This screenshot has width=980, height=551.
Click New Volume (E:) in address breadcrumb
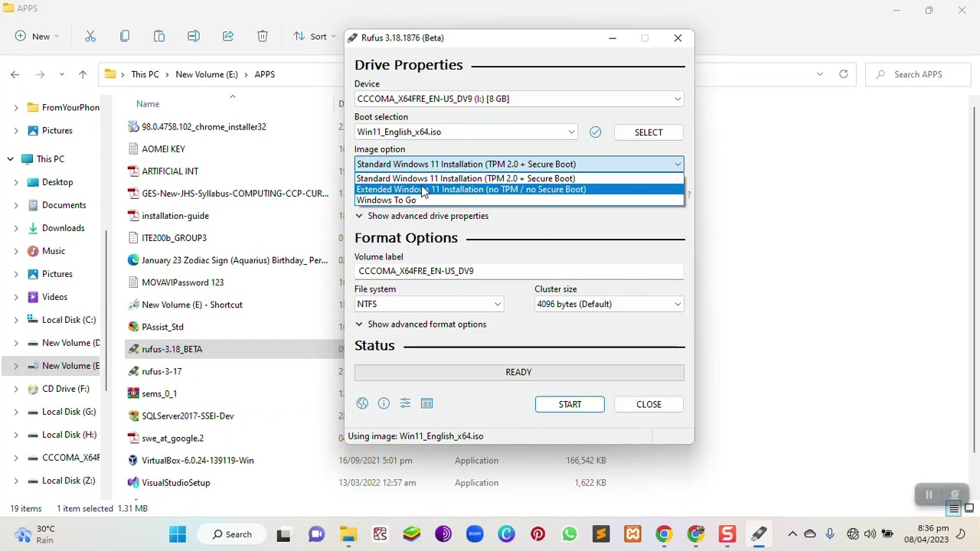(x=207, y=74)
